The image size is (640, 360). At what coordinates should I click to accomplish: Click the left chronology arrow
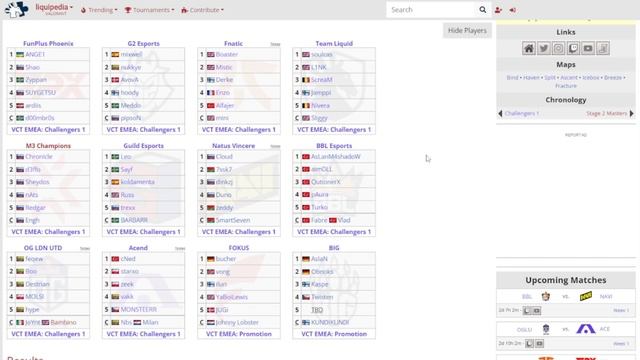point(500,113)
